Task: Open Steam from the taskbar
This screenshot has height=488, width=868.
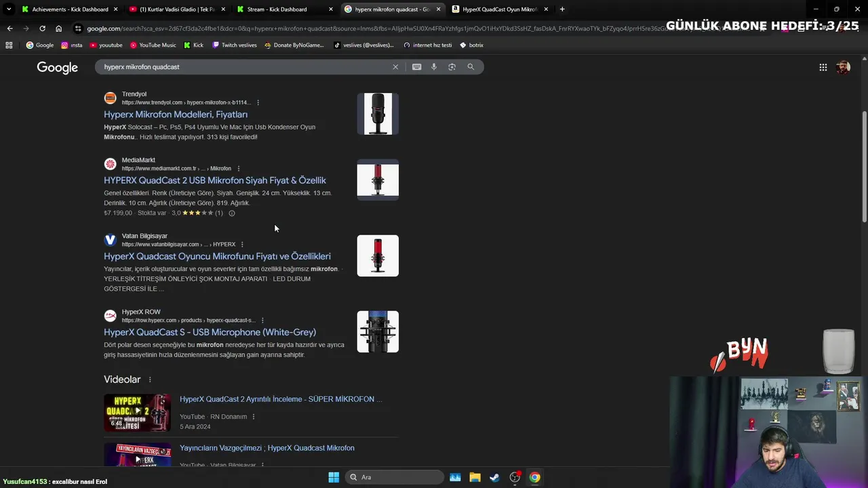Action: tap(494, 477)
